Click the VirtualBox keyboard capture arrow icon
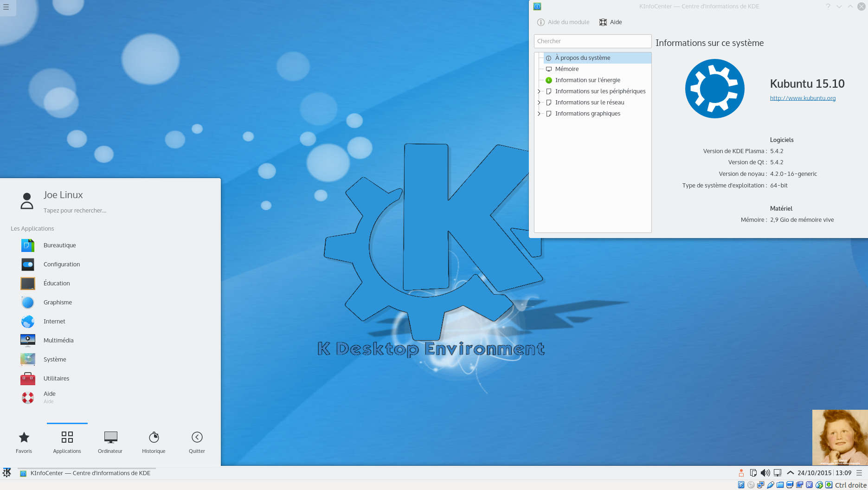Screen dimensions: 868x490 (x=829, y=485)
